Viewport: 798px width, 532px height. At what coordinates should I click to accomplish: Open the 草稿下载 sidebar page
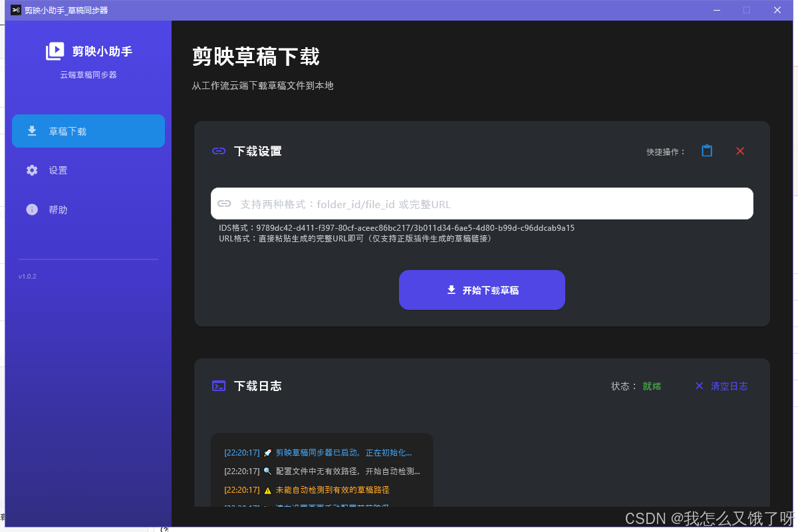[88, 131]
